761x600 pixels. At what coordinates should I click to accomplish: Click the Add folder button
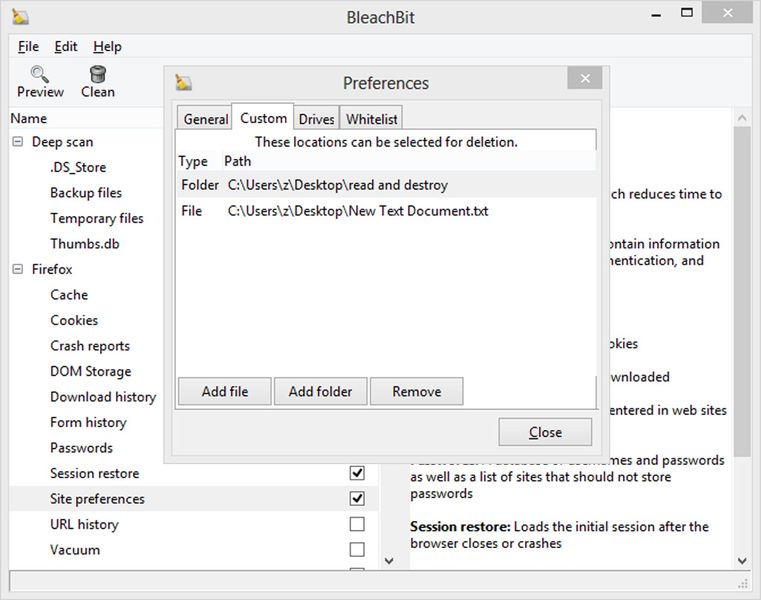(320, 391)
